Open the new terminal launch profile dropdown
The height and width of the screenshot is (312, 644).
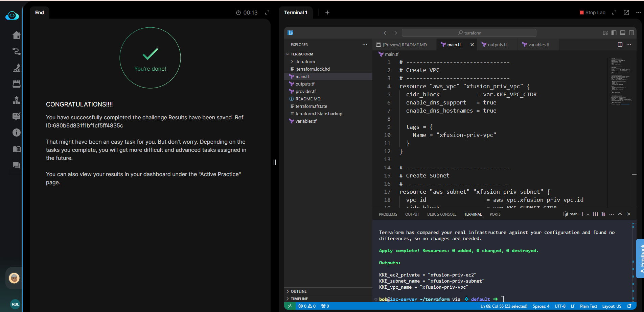pos(588,214)
